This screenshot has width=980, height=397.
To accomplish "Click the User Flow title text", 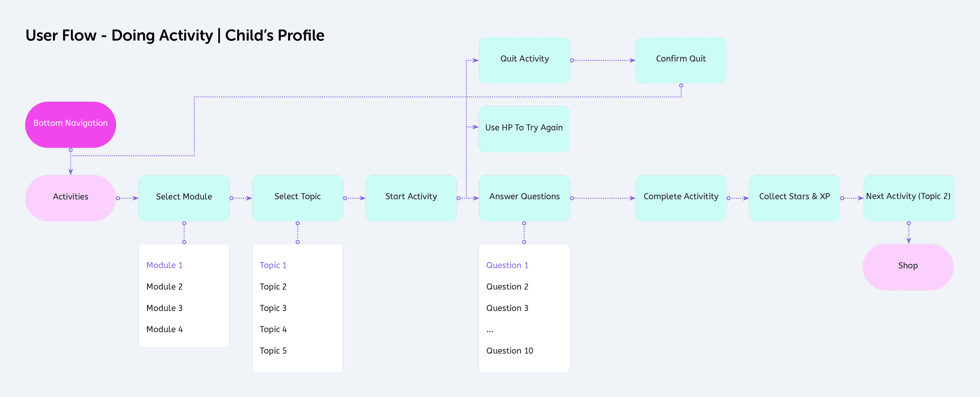I will [x=175, y=35].
